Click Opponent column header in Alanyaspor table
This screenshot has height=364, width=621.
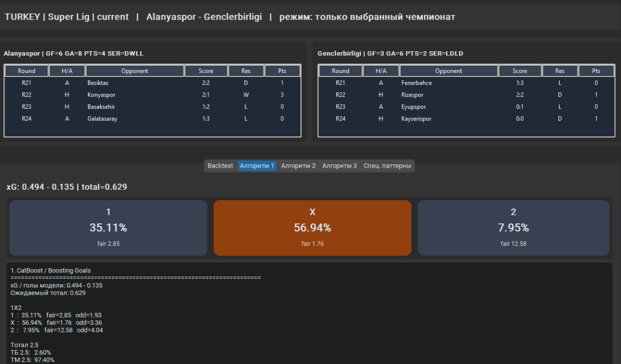pos(135,71)
